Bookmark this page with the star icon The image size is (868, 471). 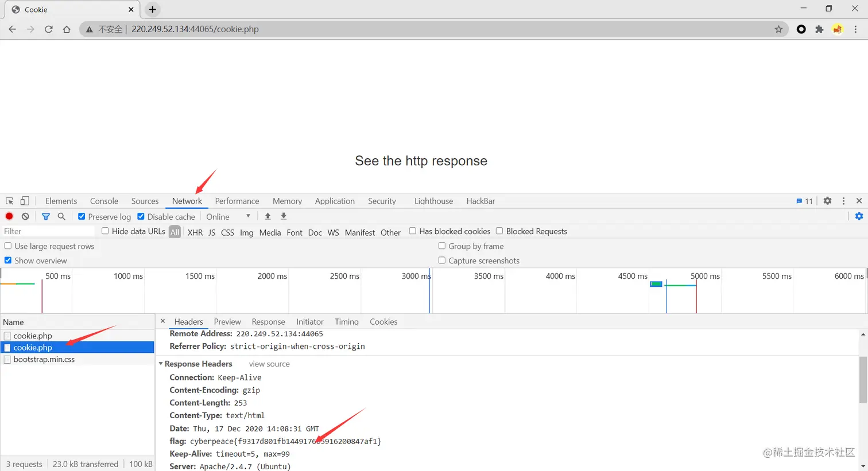(x=778, y=29)
